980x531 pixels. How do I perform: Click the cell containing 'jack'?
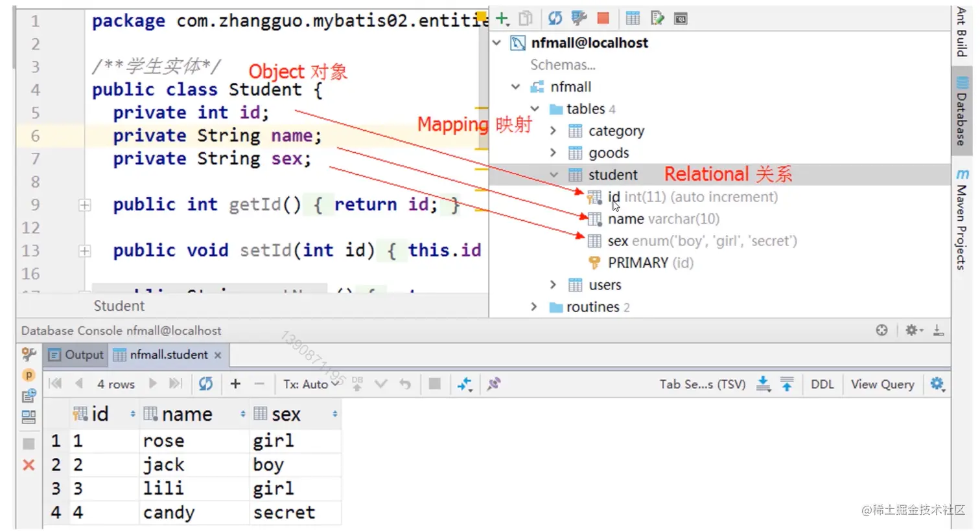click(194, 464)
